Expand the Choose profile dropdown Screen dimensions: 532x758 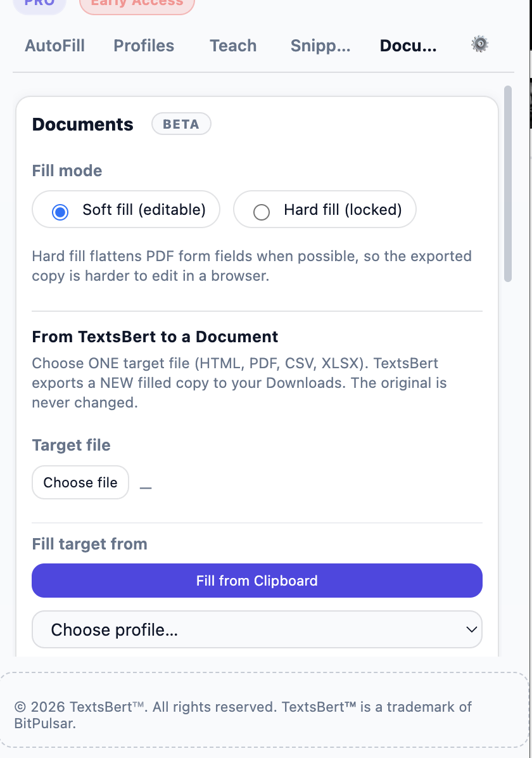pos(257,629)
